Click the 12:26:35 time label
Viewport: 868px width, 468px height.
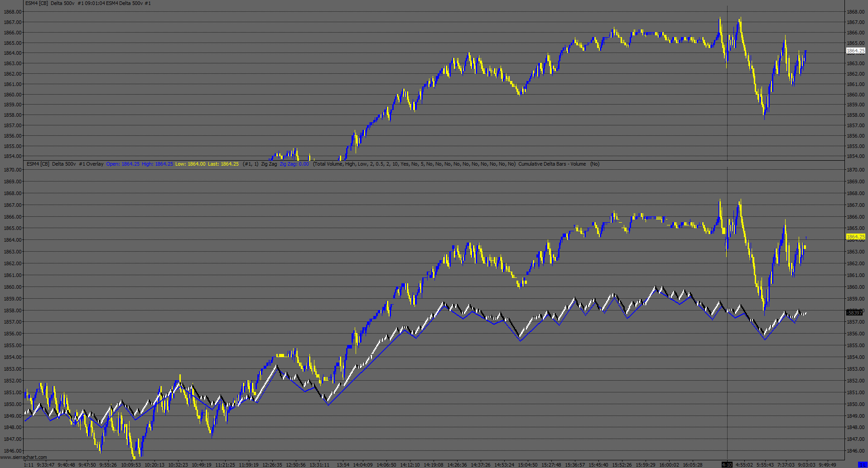[272, 465]
